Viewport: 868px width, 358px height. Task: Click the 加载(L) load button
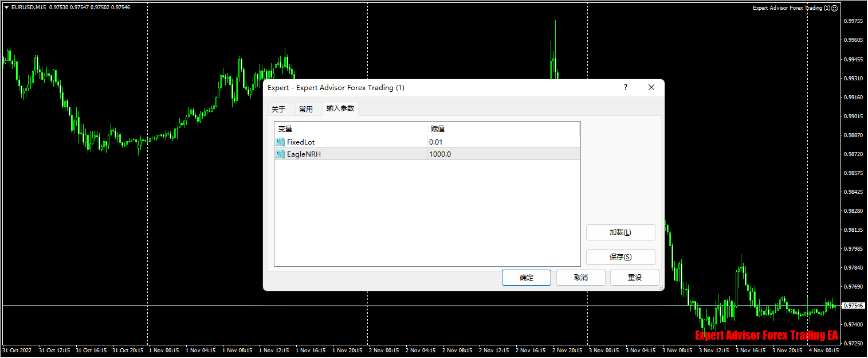point(620,232)
